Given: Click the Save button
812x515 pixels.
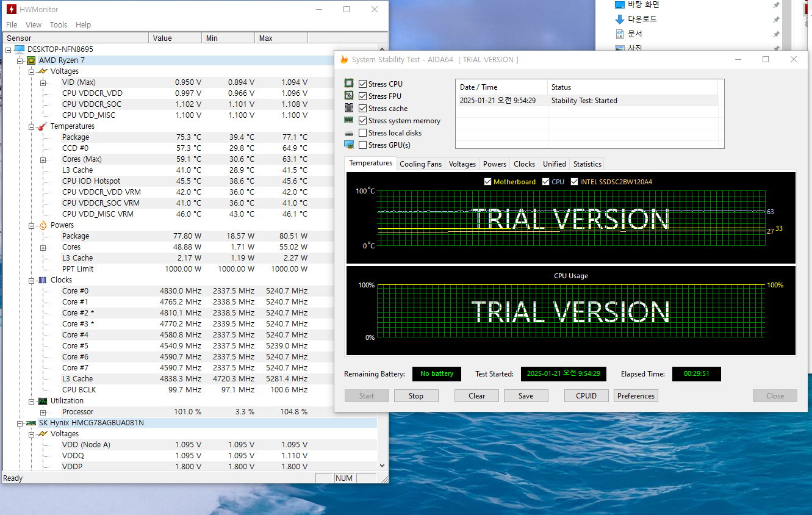Looking at the screenshot, I should click(526, 396).
